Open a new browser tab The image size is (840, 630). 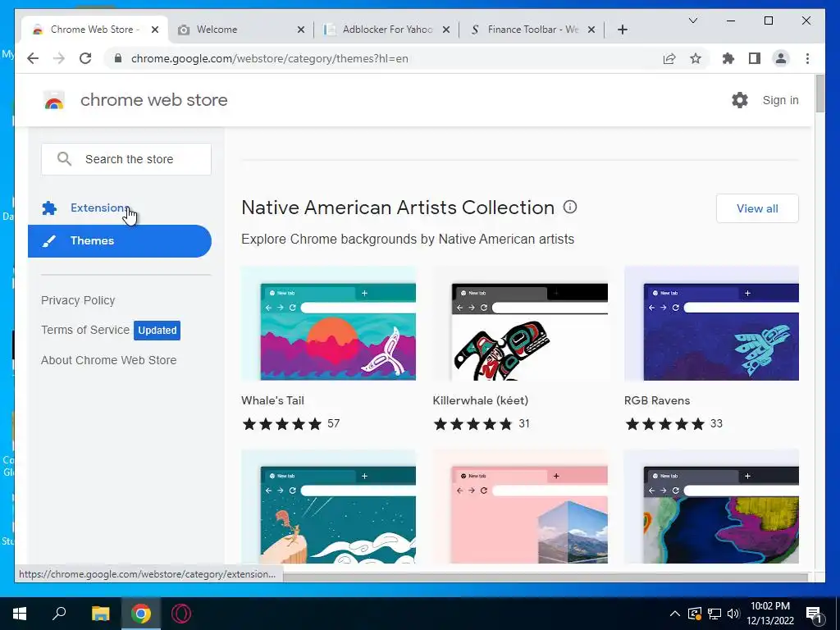pyautogui.click(x=622, y=30)
